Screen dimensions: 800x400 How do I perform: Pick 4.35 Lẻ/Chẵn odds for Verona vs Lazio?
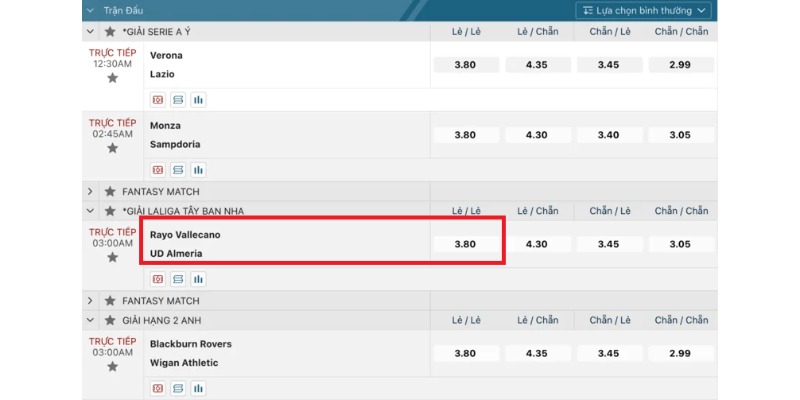[x=537, y=65]
